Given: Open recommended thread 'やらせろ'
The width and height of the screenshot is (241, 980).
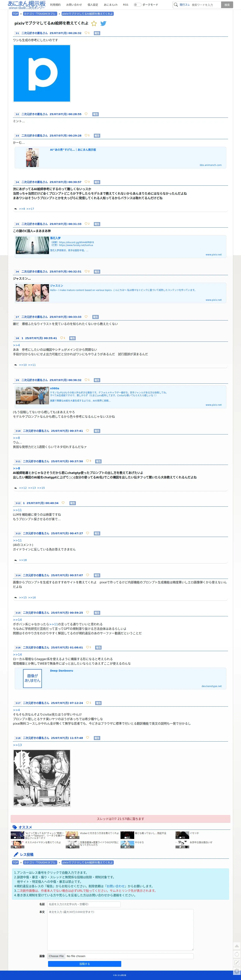Looking at the screenshot, I should [x=139, y=842].
